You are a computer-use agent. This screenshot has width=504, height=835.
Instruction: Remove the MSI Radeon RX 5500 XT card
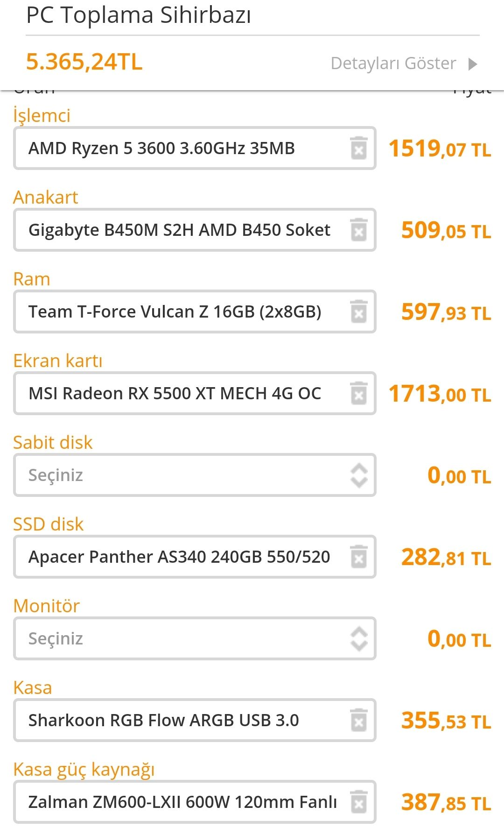pos(358,394)
